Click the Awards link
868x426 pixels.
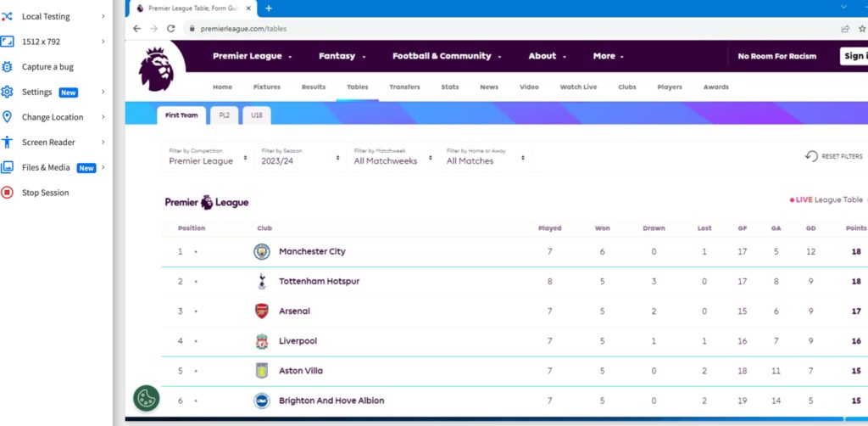click(x=716, y=87)
